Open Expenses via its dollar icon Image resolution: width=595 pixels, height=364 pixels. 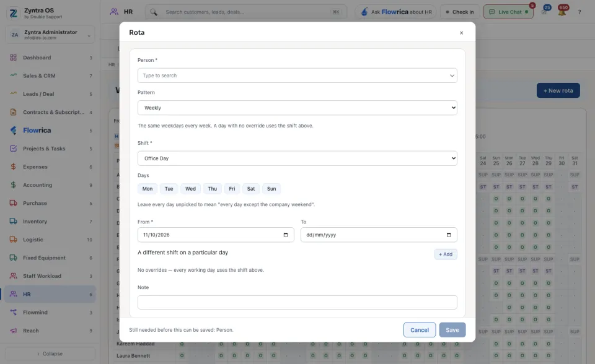[13, 167]
